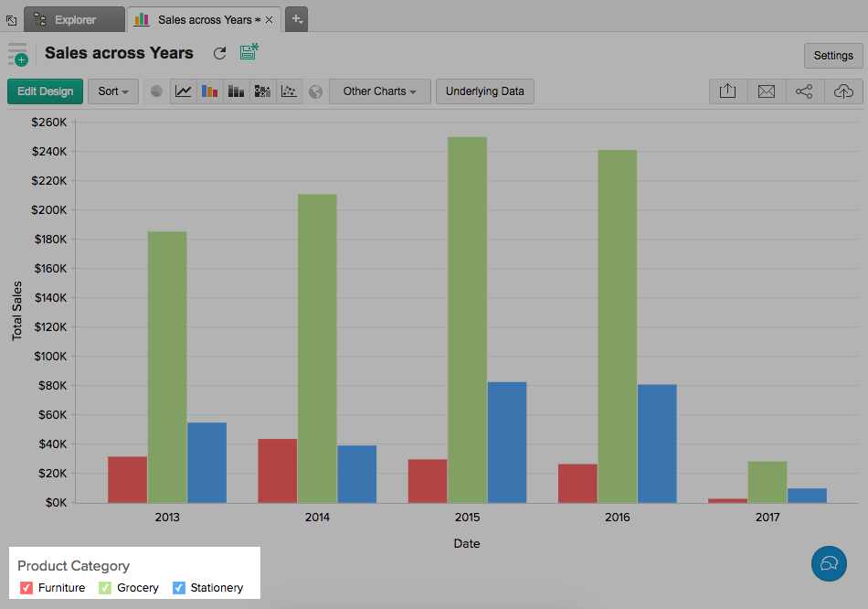Disable the Stationery legend checkbox

click(x=179, y=588)
